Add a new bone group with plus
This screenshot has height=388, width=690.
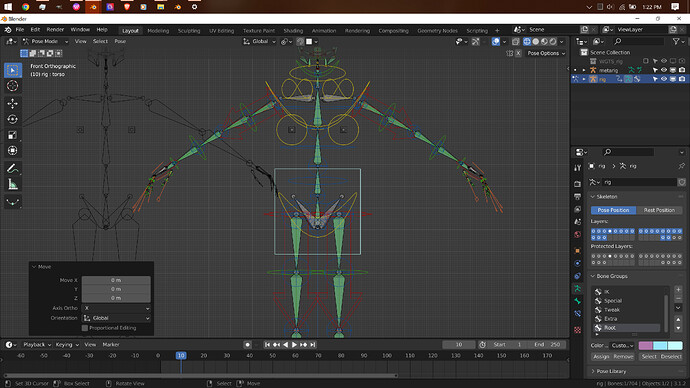[x=678, y=289]
